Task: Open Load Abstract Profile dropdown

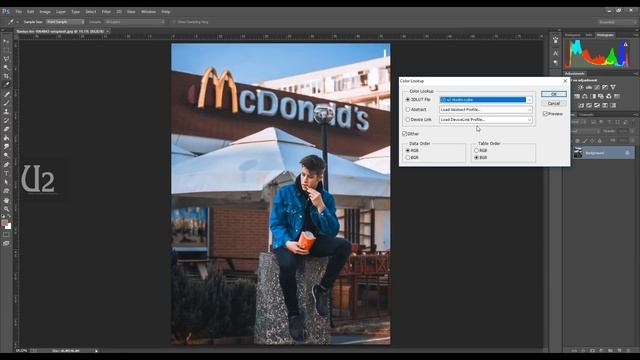Action: tap(486, 109)
